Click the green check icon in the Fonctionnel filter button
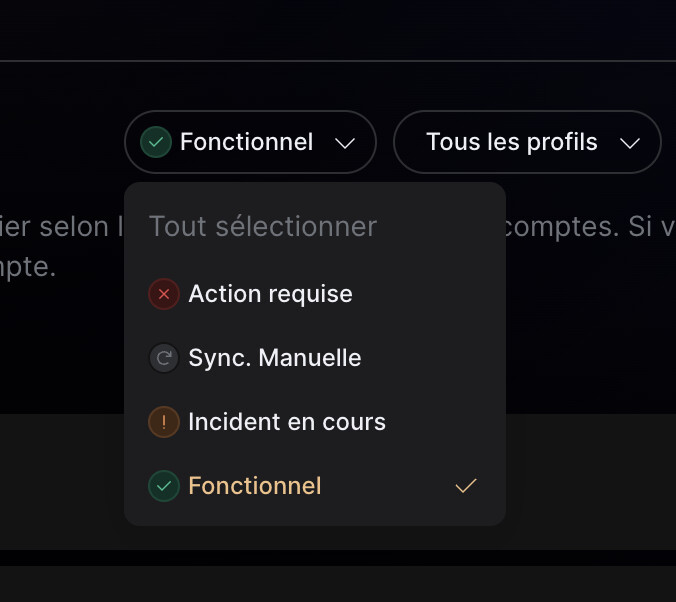Image resolution: width=676 pixels, height=602 pixels. [x=155, y=142]
